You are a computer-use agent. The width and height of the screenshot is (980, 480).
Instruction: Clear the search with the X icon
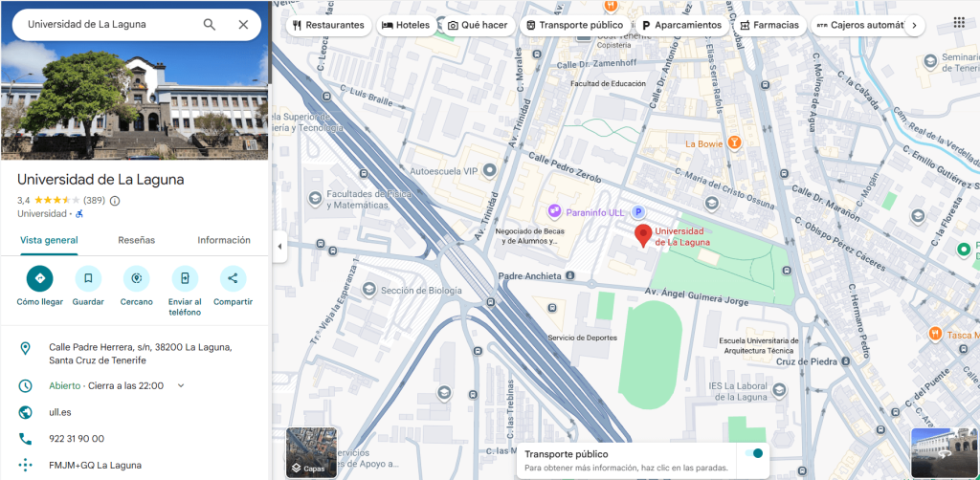pos(243,24)
